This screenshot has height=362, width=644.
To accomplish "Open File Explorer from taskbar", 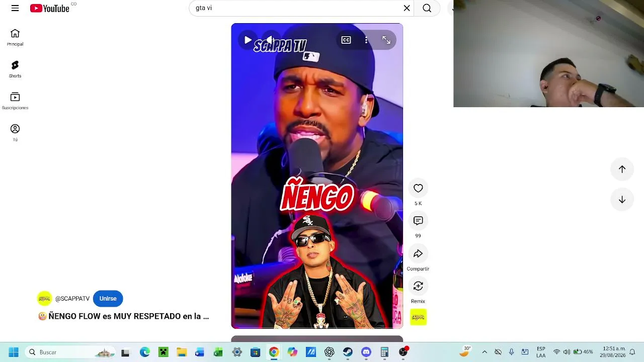I will (182, 352).
